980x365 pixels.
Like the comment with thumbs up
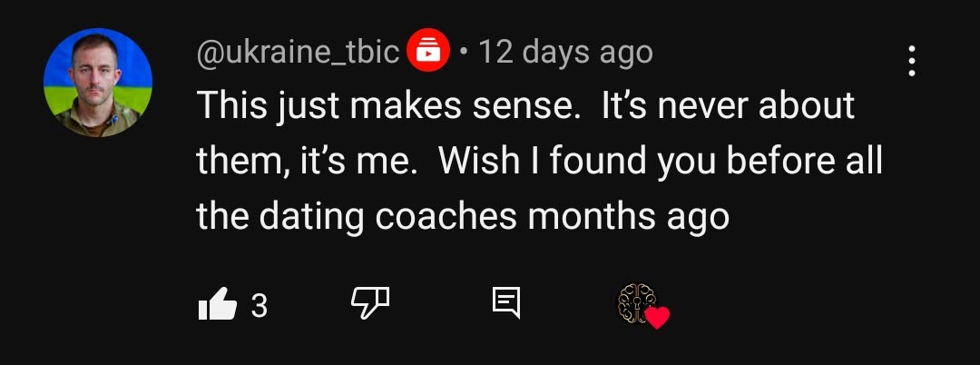point(217,304)
